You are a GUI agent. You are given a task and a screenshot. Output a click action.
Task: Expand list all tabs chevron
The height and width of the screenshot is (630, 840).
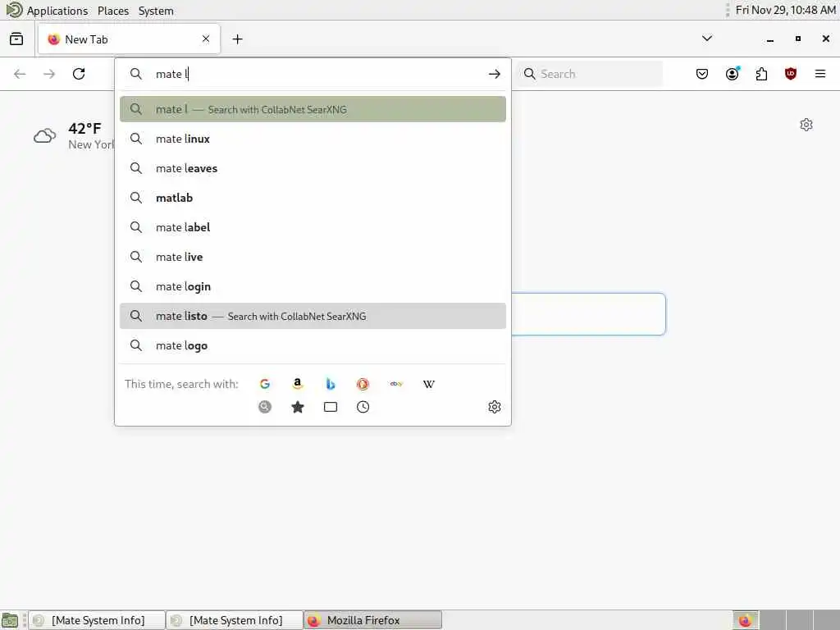(706, 39)
